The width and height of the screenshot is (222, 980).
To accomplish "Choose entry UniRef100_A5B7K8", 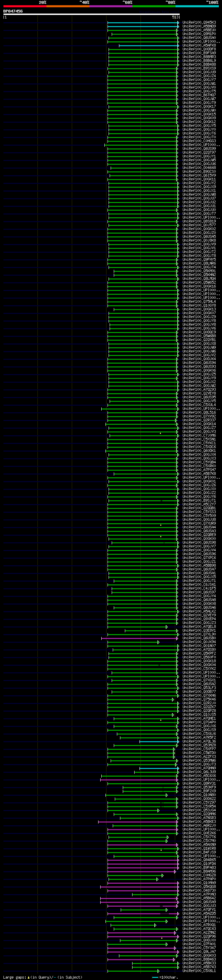I will (x=199, y=473).
